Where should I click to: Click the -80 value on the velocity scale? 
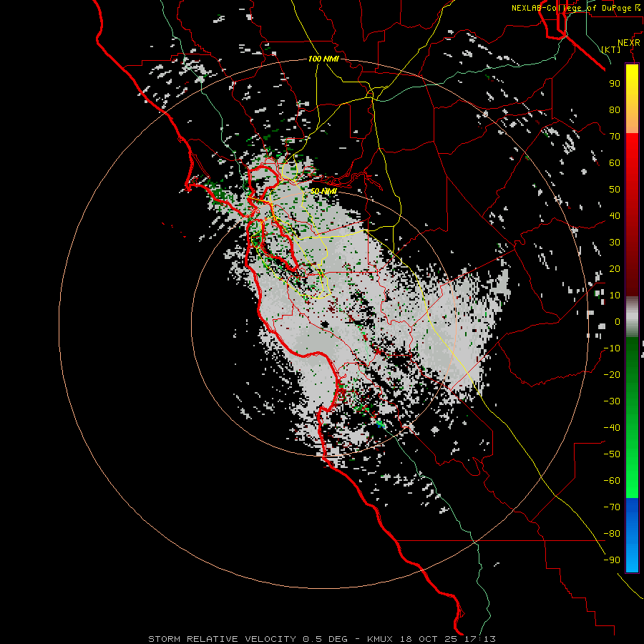pos(612,534)
